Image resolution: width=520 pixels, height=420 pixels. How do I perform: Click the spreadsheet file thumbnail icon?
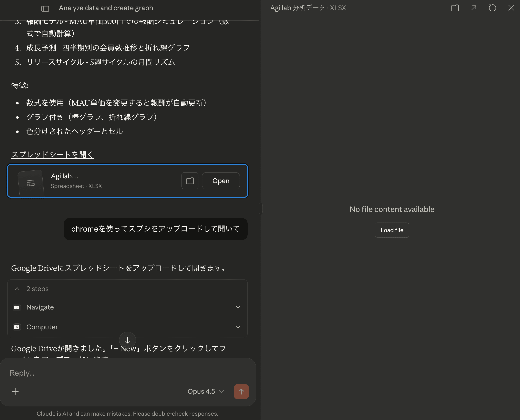[x=31, y=183]
